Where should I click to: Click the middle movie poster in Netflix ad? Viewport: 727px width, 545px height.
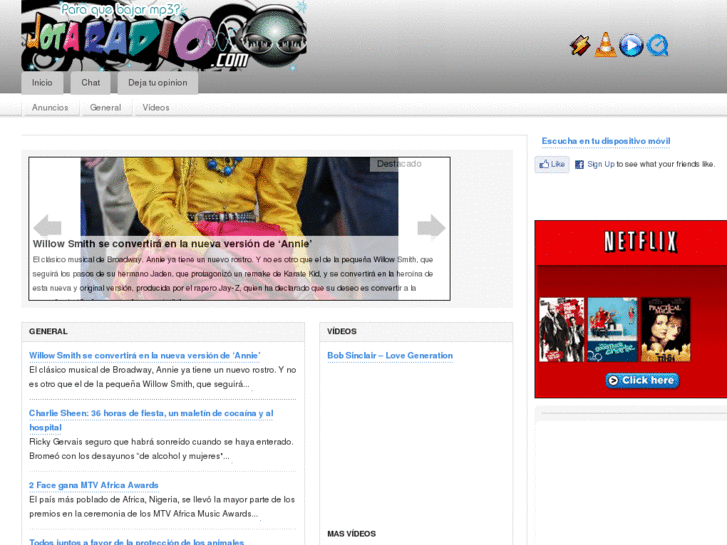(612, 329)
